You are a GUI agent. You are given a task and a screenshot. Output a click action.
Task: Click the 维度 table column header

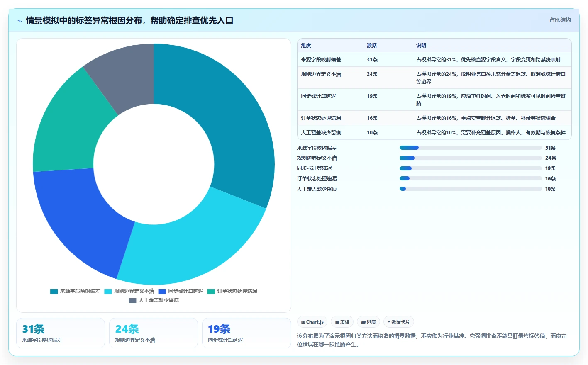point(306,46)
